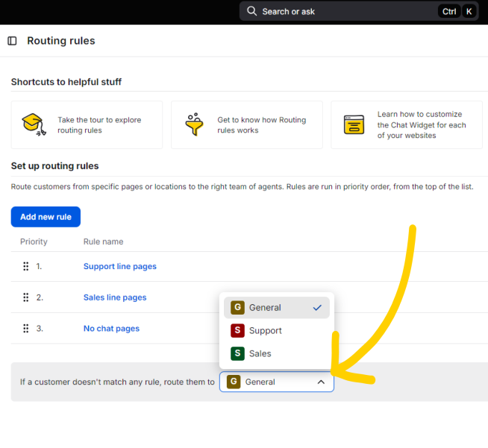This screenshot has height=448, width=488.
Task: Open the No chat pages rule
Action: point(111,328)
